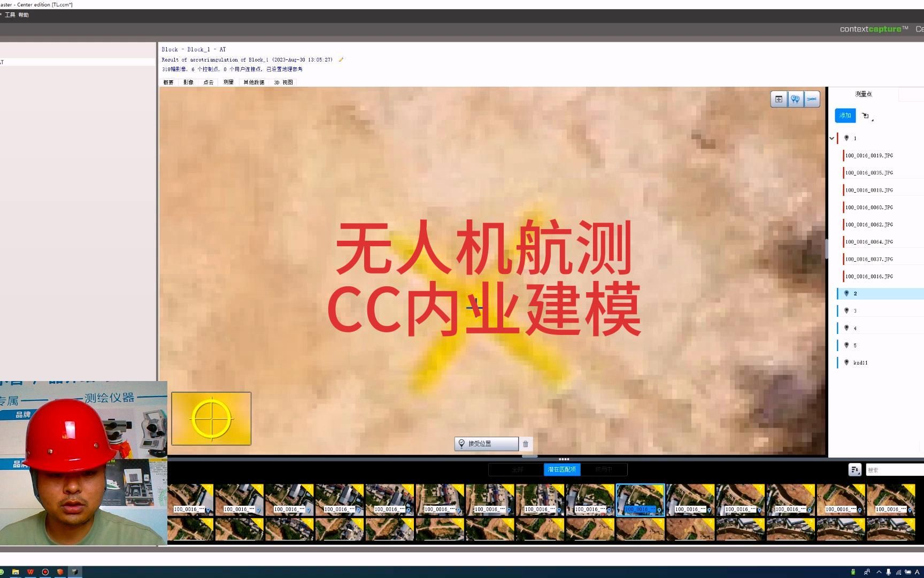This screenshot has width=924, height=578.
Task: Click the scissors icon in the viewer toolbar
Action: pyautogui.click(x=812, y=99)
